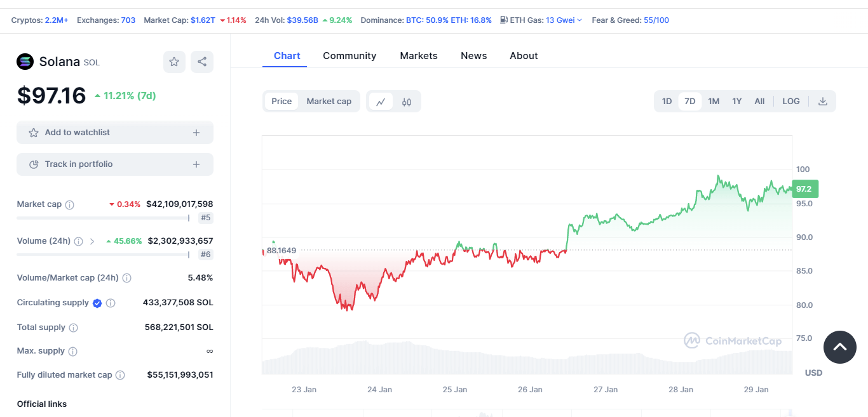Click the $55,151,993,051 fully diluted value
This screenshot has width=868, height=417.
180,375
